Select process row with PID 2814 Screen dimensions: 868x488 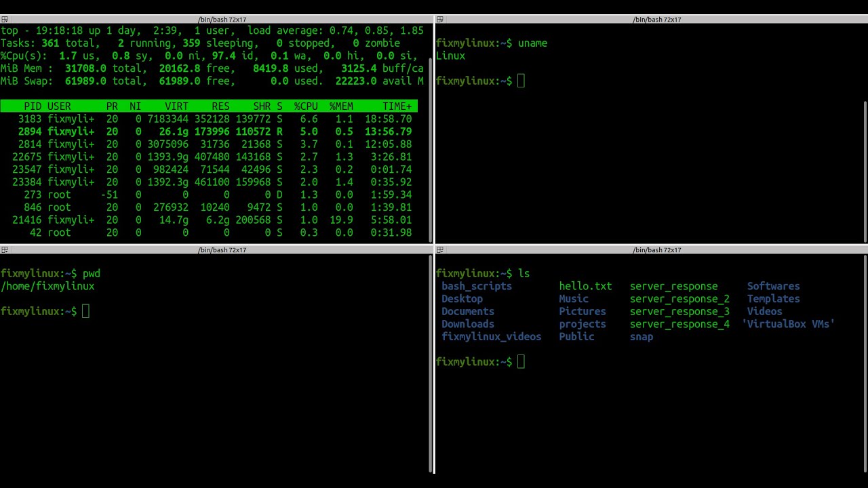[209, 144]
